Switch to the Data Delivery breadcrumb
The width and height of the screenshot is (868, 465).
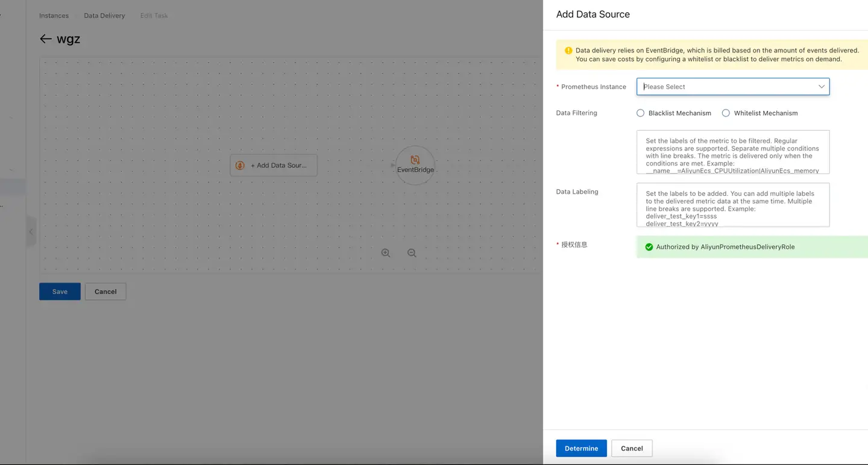click(104, 15)
